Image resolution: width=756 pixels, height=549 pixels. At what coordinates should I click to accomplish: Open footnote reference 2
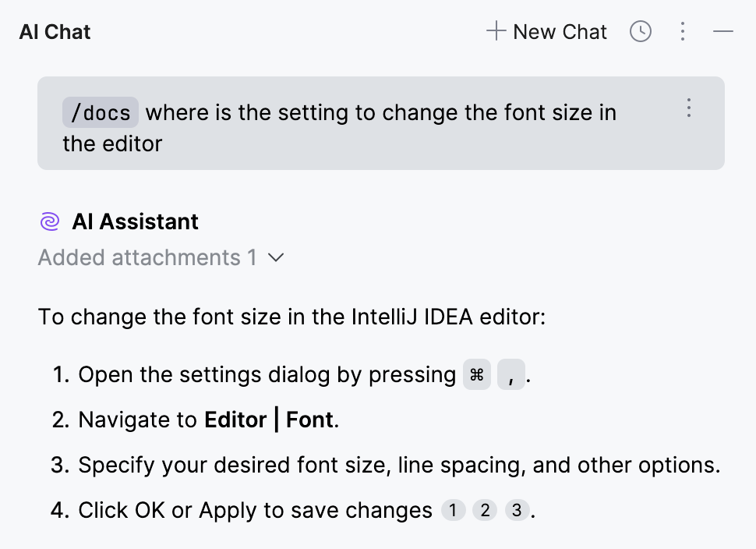[485, 510]
